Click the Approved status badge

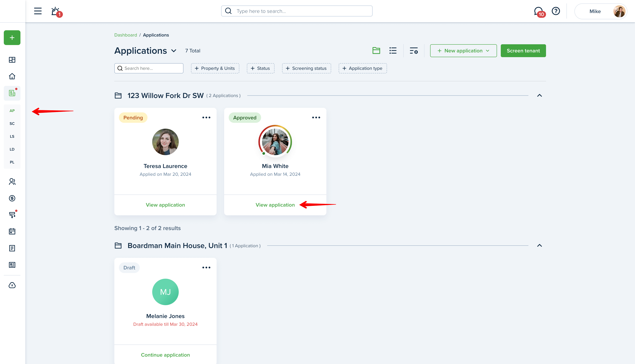pyautogui.click(x=245, y=117)
